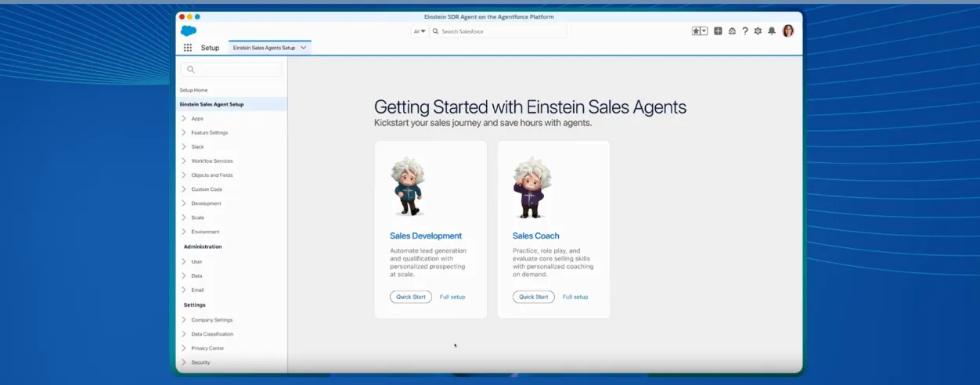This screenshot has width=980, height=385.
Task: Click Full setup for Sales Development
Action: pos(452,297)
